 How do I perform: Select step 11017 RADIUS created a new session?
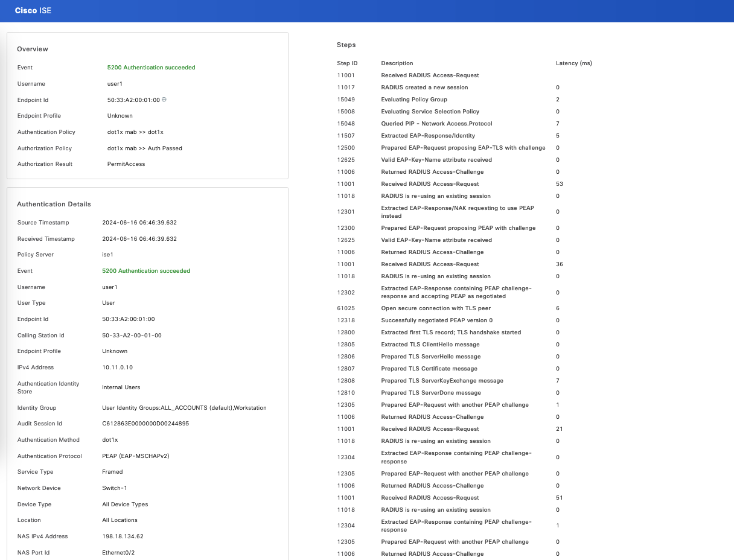tap(424, 87)
